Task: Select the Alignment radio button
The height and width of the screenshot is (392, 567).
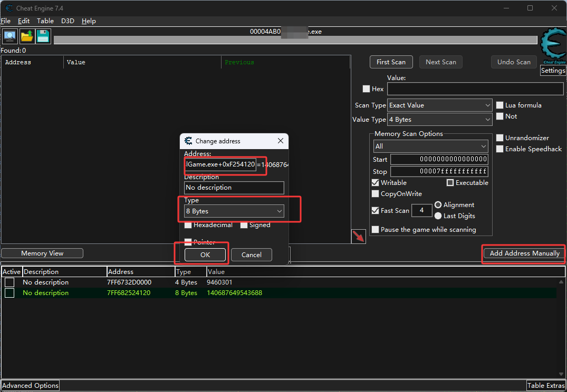Action: tap(438, 205)
